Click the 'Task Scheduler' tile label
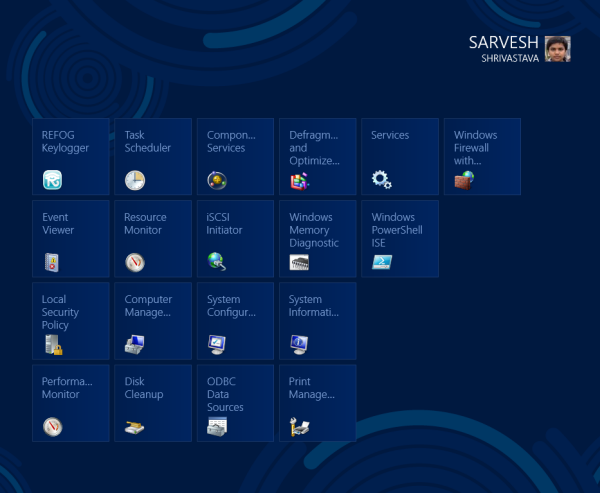600x493 pixels. coord(148,142)
